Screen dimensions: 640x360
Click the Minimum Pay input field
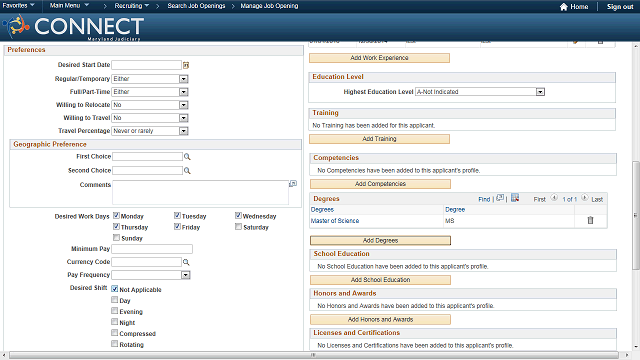pyautogui.click(x=152, y=249)
